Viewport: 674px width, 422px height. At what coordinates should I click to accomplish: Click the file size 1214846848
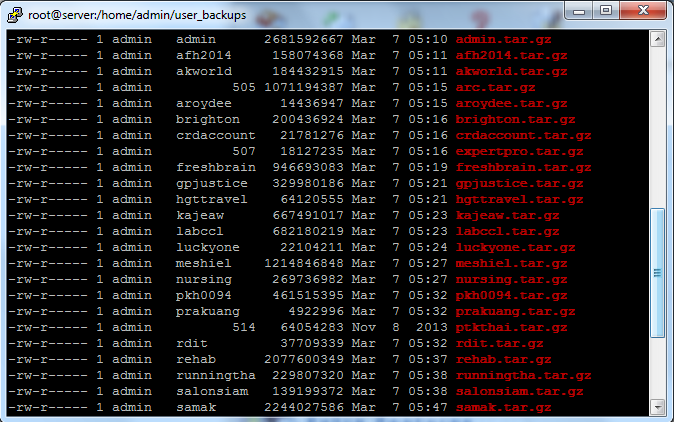[304, 263]
